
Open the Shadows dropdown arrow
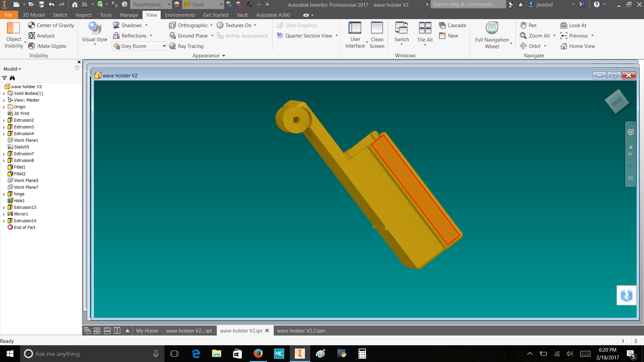point(146,25)
